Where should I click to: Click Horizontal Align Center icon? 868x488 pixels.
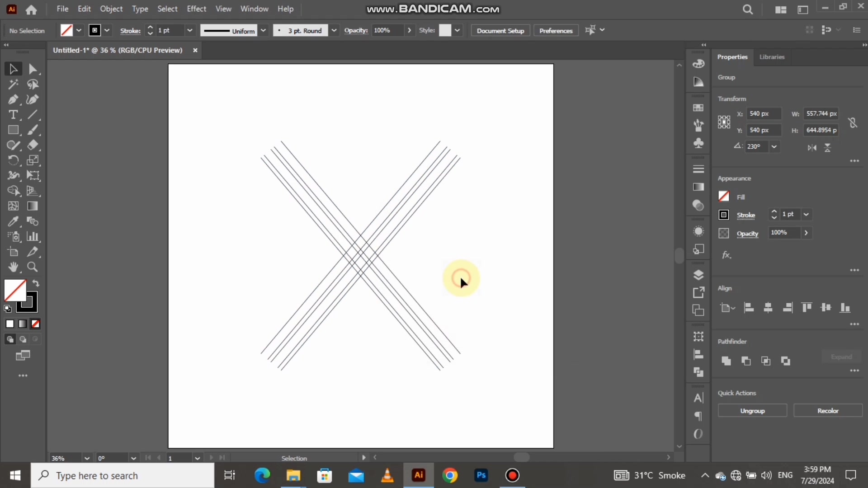(768, 308)
